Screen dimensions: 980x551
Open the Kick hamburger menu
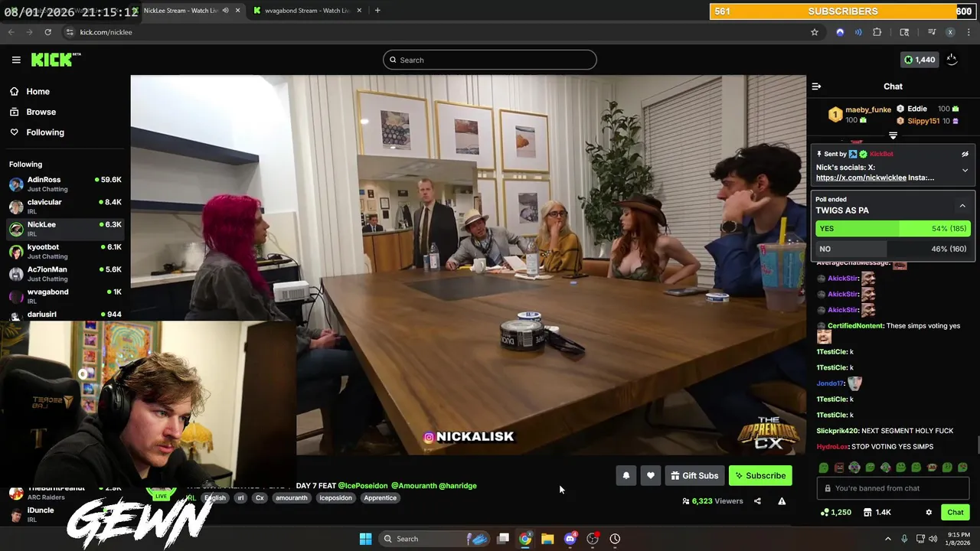click(16, 60)
